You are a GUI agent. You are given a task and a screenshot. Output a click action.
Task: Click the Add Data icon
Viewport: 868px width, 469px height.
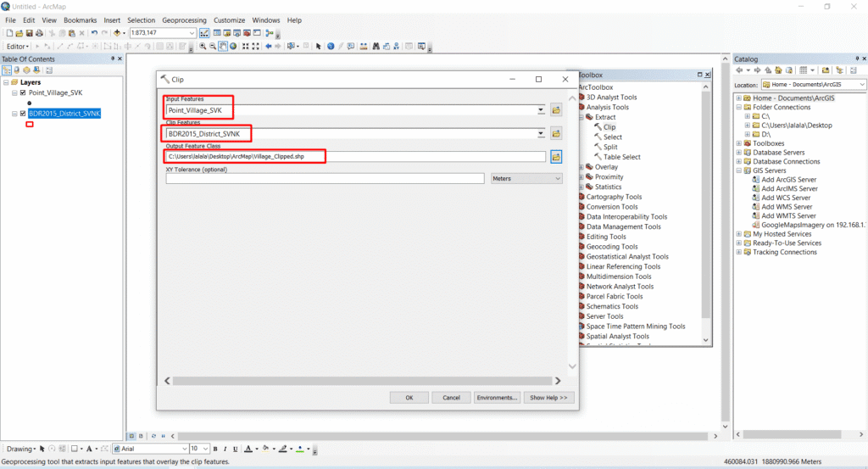[117, 33]
